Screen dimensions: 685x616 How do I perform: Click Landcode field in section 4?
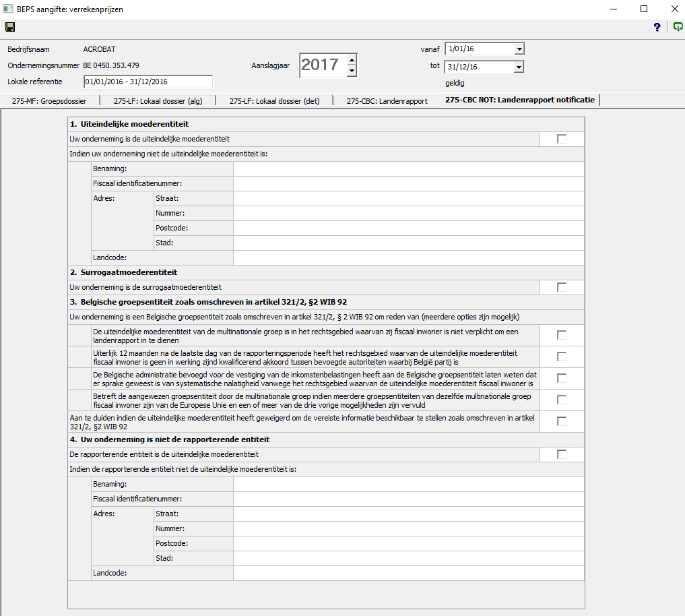click(x=409, y=574)
